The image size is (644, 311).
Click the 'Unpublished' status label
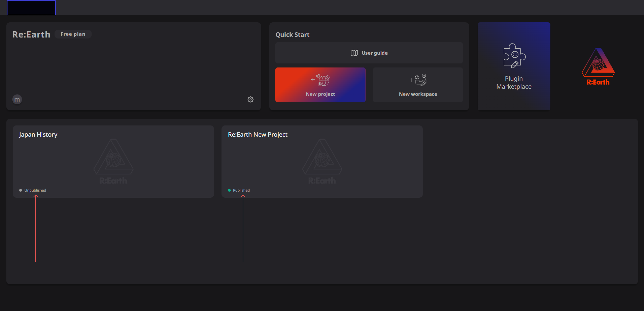point(35,190)
